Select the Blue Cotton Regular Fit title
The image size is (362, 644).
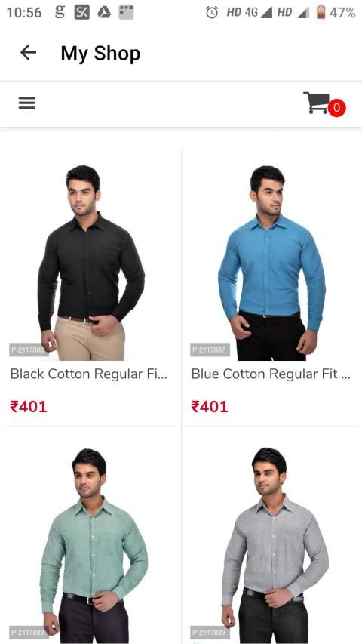(271, 374)
